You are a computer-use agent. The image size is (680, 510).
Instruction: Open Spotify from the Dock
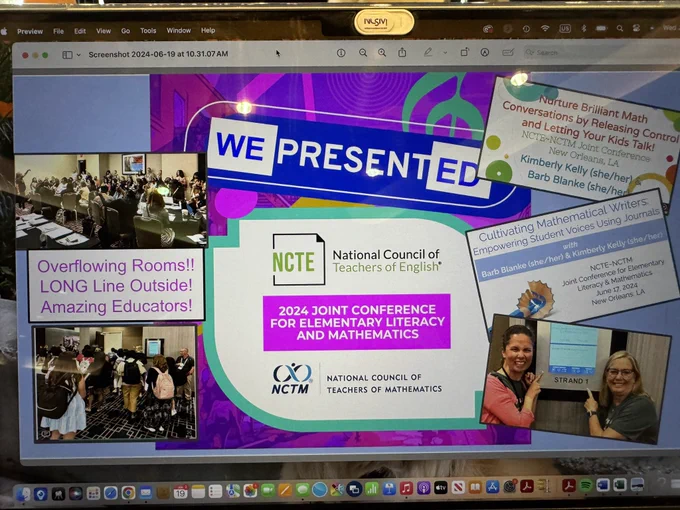[x=586, y=485]
